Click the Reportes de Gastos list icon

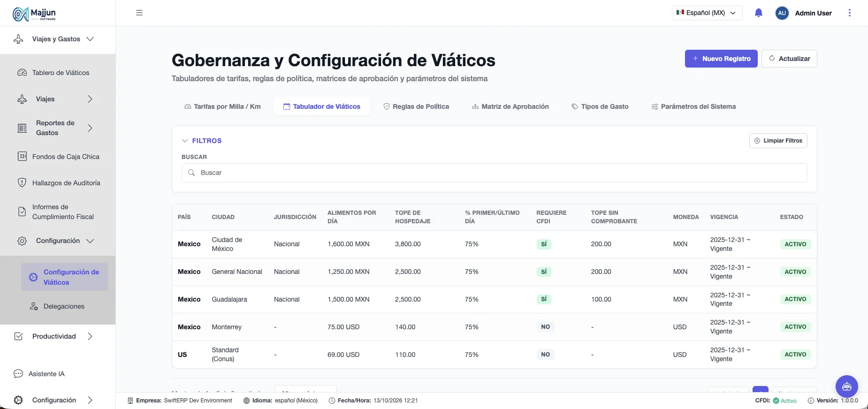click(x=22, y=128)
